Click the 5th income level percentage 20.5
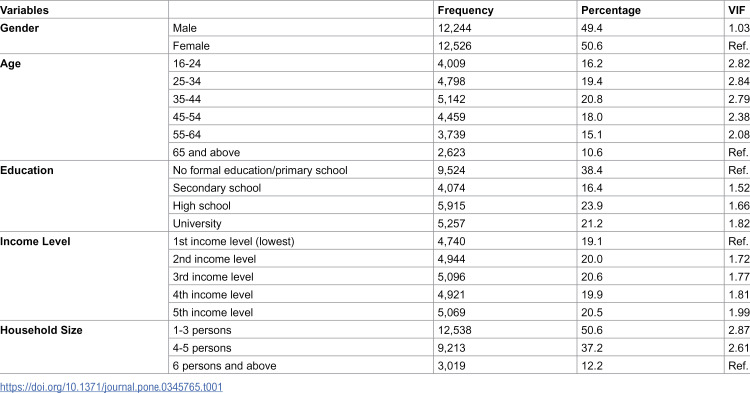 [592, 313]
